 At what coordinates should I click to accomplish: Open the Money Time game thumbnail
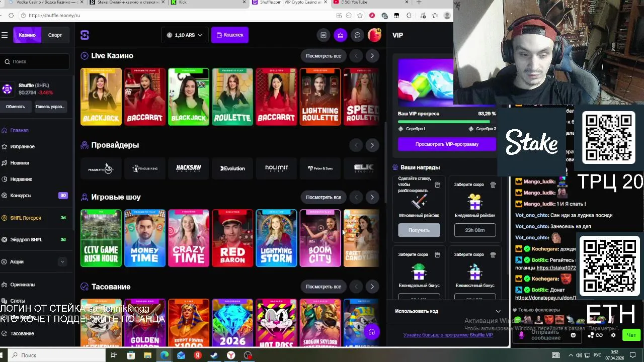[x=145, y=238]
